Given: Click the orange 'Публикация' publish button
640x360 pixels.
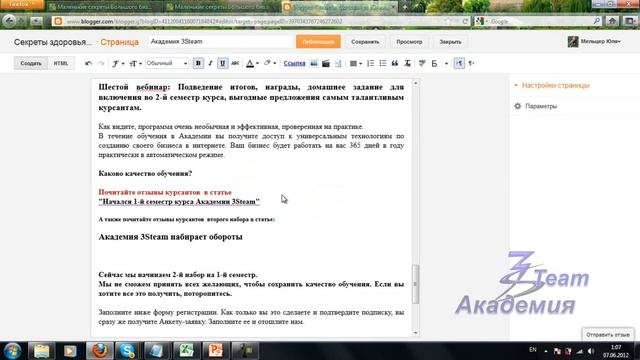Looking at the screenshot, I should (x=318, y=42).
